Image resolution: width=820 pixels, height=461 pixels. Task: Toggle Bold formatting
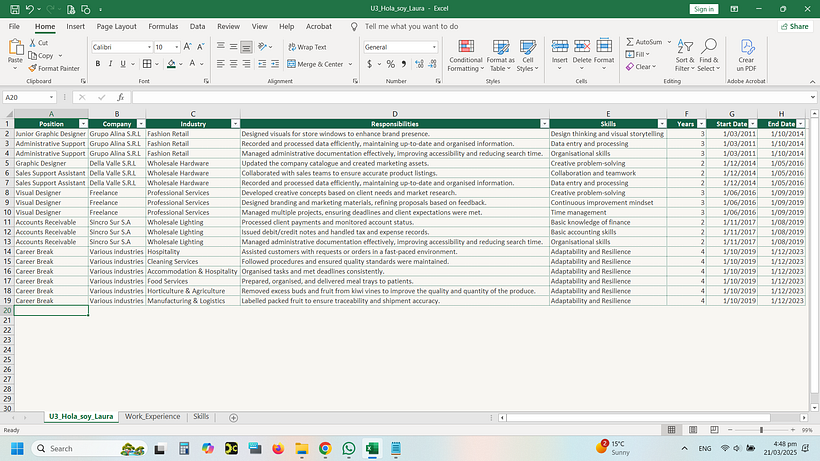(x=97, y=64)
